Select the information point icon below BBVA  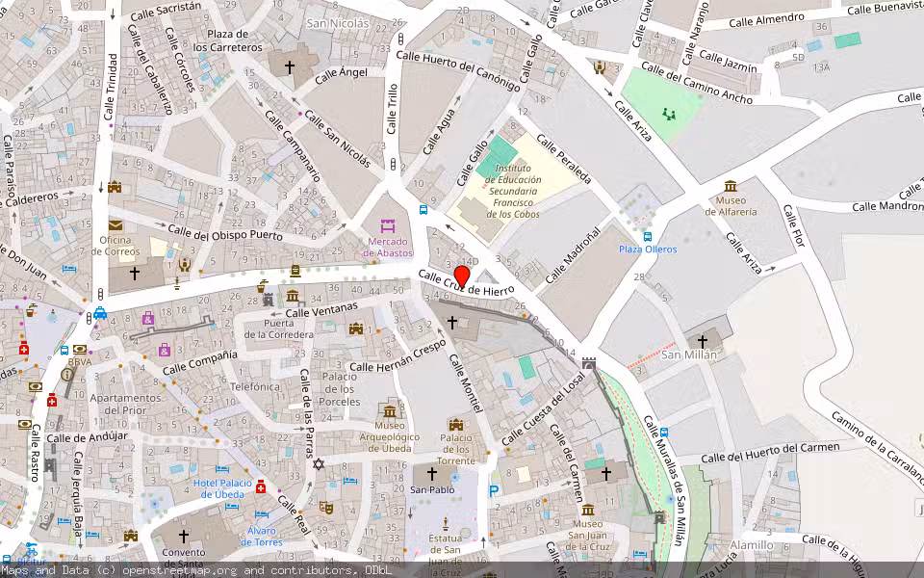click(x=66, y=374)
